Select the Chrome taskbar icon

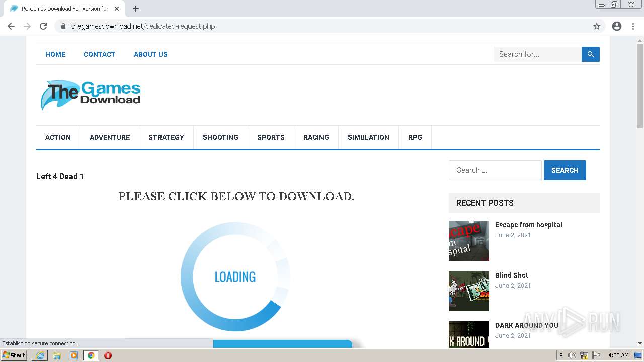(91, 355)
